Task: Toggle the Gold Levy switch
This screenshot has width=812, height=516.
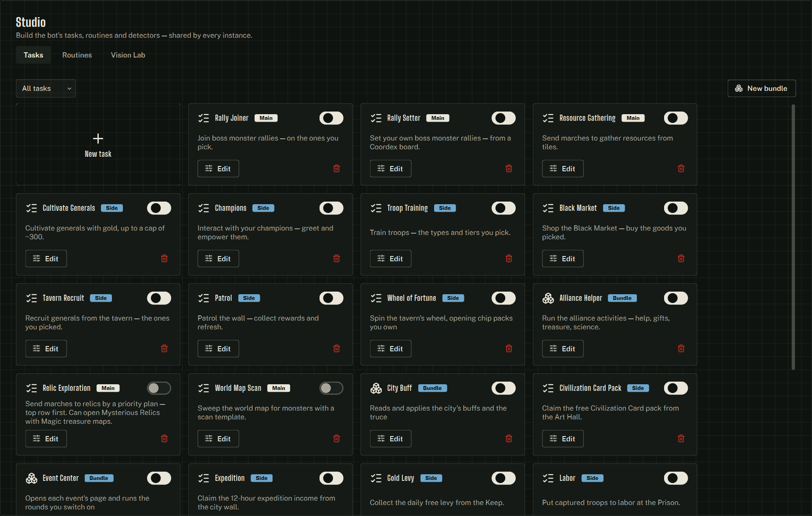Action: [503, 478]
